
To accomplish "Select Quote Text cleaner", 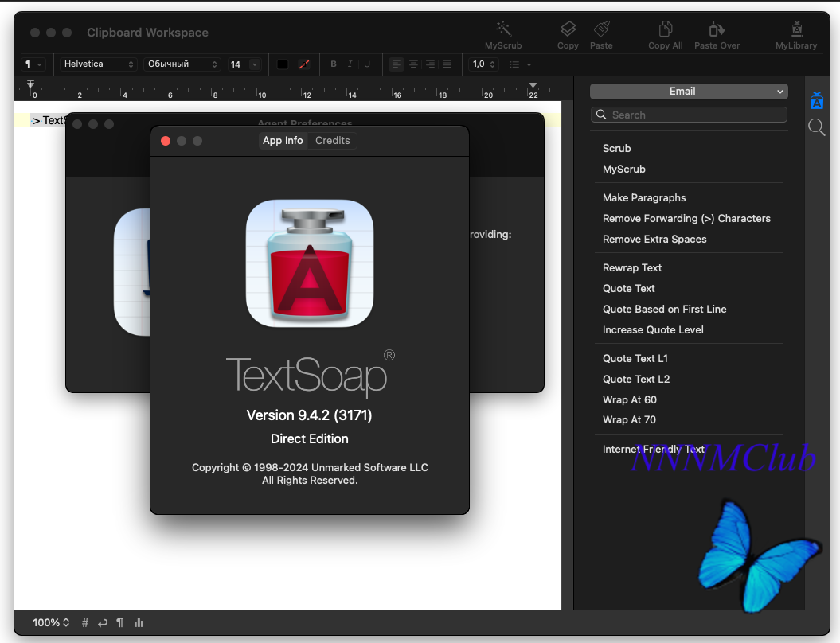I will pyautogui.click(x=628, y=289).
